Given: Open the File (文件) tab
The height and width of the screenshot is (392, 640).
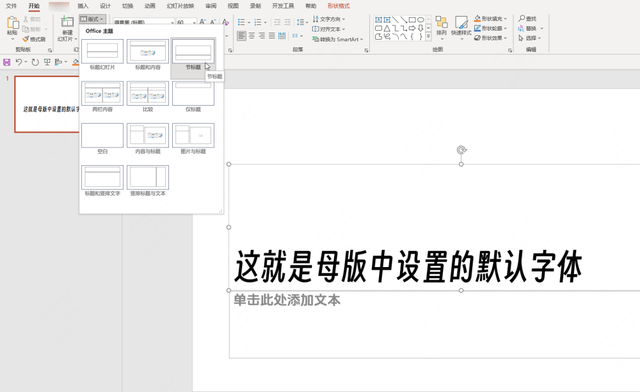Looking at the screenshot, I should (x=11, y=6).
